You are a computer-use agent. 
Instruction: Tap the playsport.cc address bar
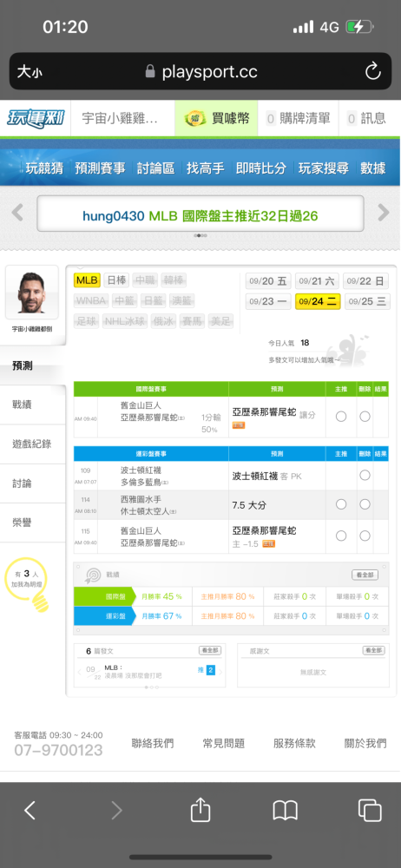pyautogui.click(x=200, y=71)
